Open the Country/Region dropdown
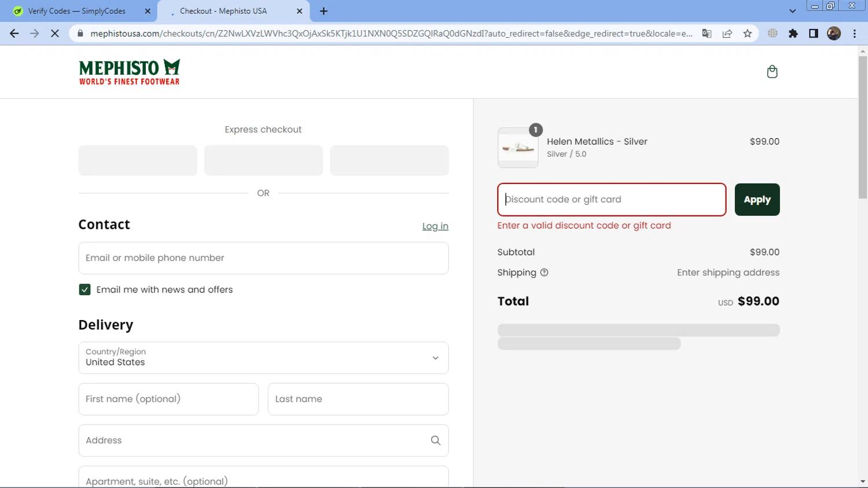 (x=263, y=358)
